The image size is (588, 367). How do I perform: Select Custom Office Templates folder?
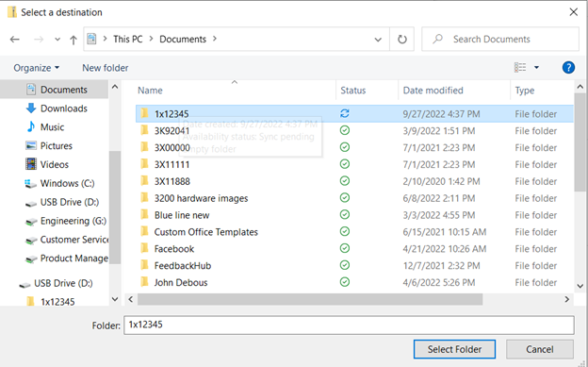[x=205, y=232]
